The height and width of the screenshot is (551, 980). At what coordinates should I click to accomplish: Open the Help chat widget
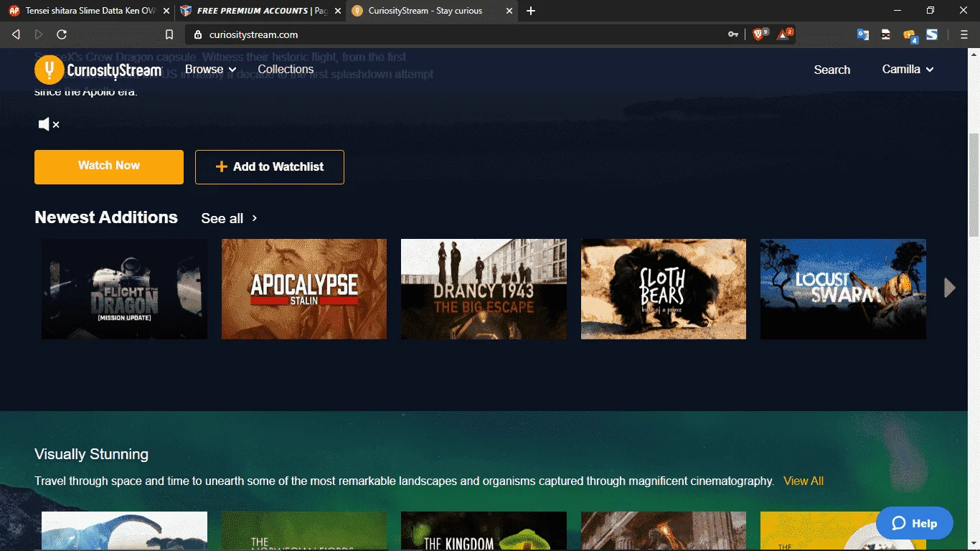point(915,523)
